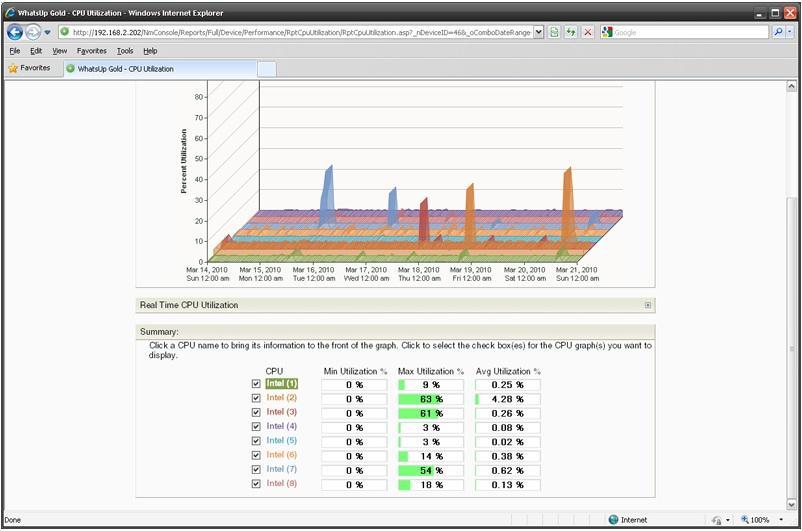Click the Done status bar text
This screenshot has height=531, width=802.
coord(13,520)
